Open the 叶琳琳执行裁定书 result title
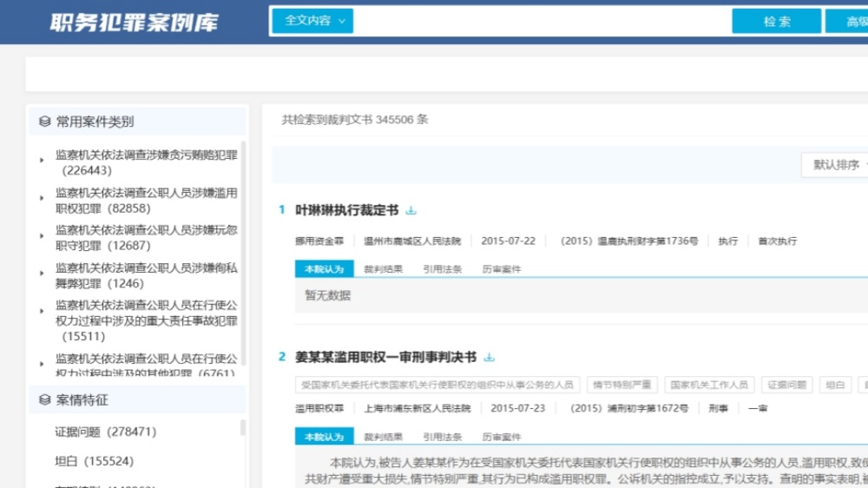This screenshot has width=868, height=488. (346, 210)
